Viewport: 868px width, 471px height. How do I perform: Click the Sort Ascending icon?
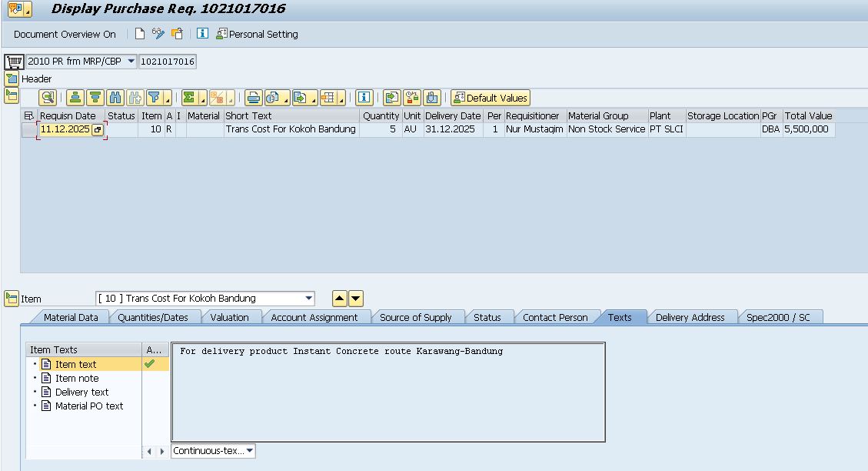tap(75, 98)
